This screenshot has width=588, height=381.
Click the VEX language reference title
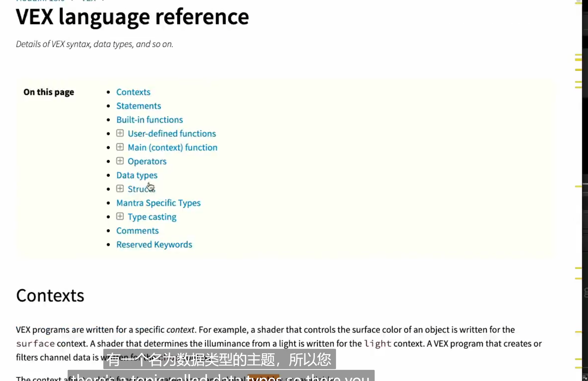(x=132, y=17)
